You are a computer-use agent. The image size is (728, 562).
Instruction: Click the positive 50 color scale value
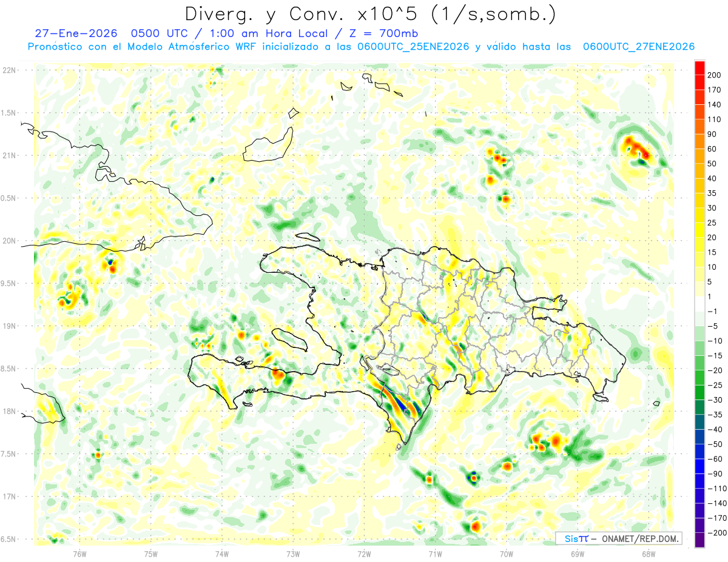(713, 164)
